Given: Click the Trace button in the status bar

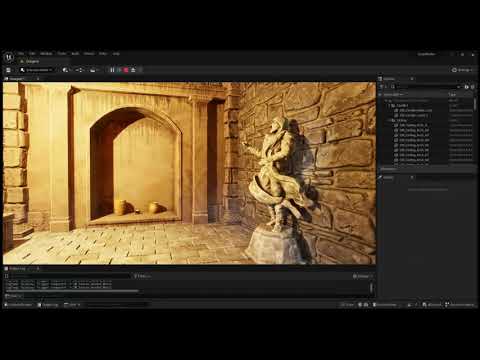Looking at the screenshot, I should click(x=347, y=305).
